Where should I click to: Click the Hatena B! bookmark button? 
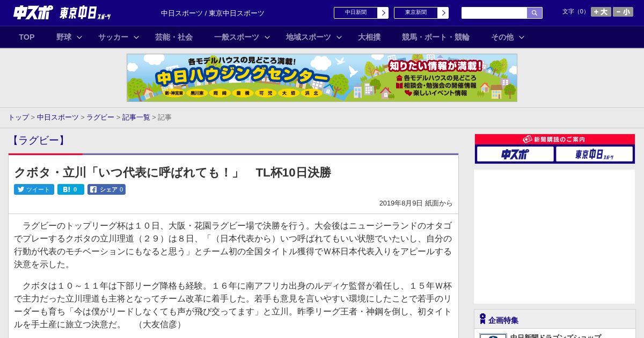71,189
